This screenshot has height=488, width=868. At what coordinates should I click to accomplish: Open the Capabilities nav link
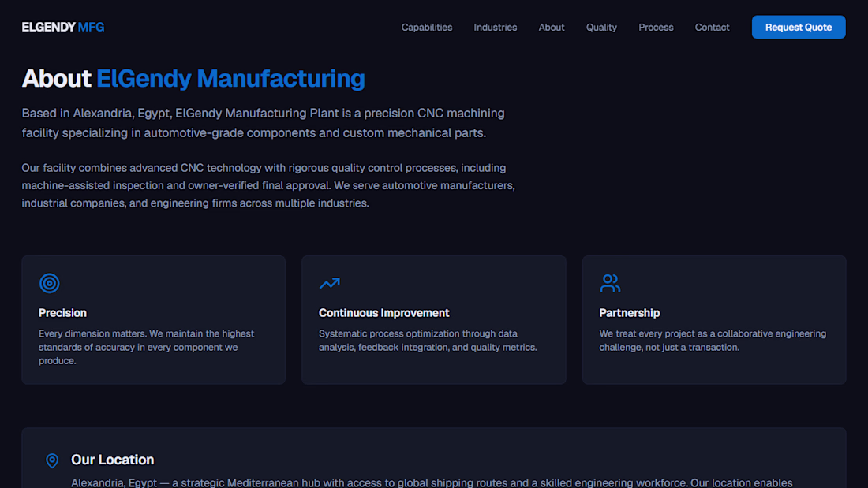pos(427,27)
